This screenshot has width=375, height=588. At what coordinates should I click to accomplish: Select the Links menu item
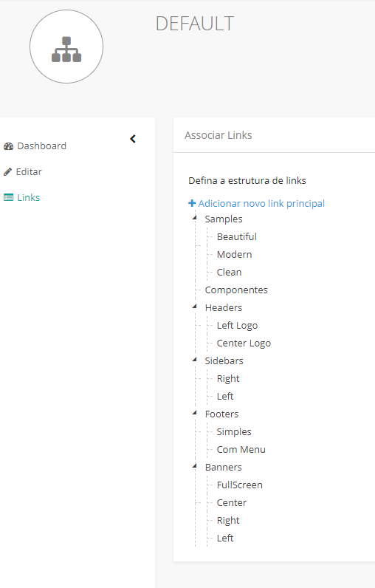click(29, 197)
